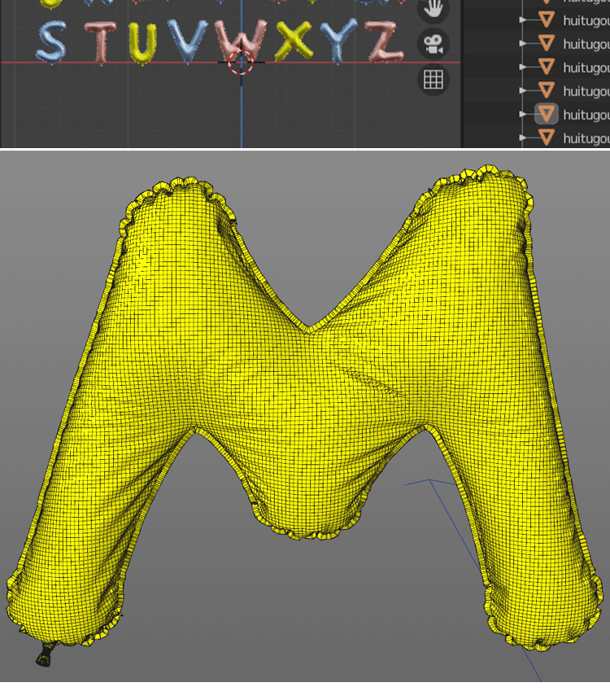Select the blue S balloon letter
This screenshot has height=700, width=610.
52,42
